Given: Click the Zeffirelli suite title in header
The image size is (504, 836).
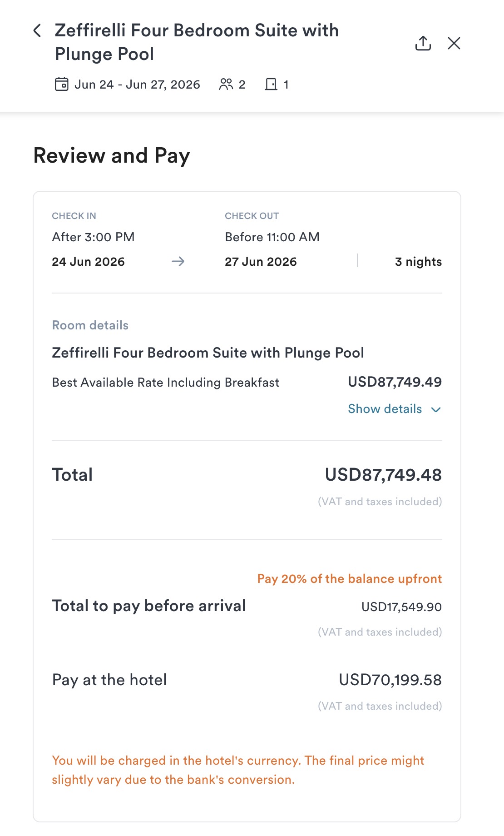Looking at the screenshot, I should [x=197, y=42].
